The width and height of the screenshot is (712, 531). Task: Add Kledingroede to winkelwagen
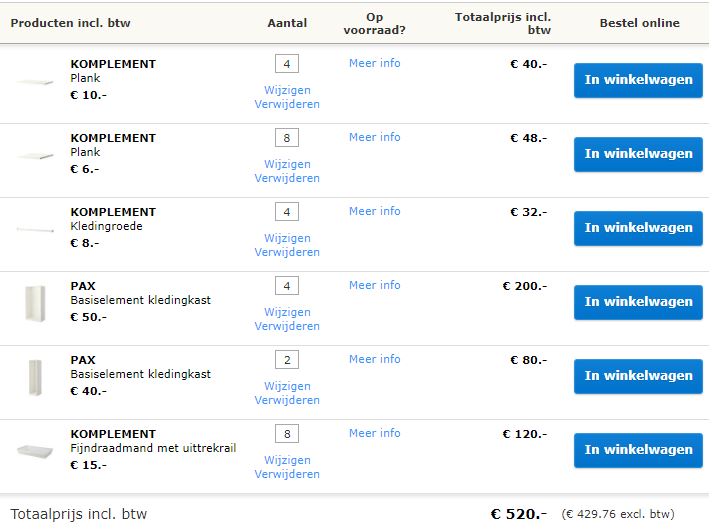click(638, 228)
